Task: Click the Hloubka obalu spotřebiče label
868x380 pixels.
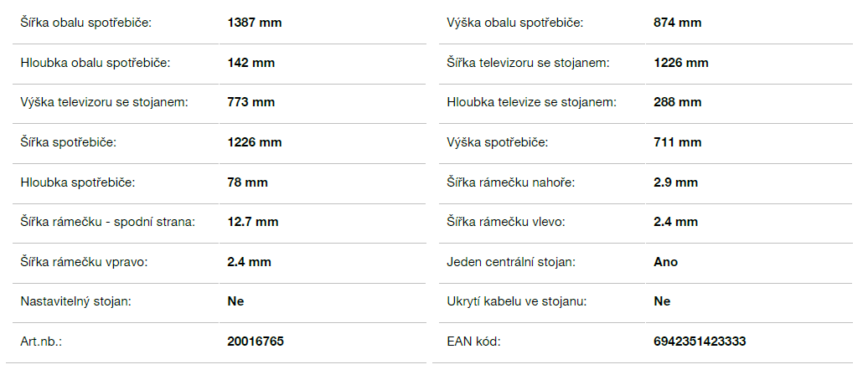Action: [x=96, y=63]
